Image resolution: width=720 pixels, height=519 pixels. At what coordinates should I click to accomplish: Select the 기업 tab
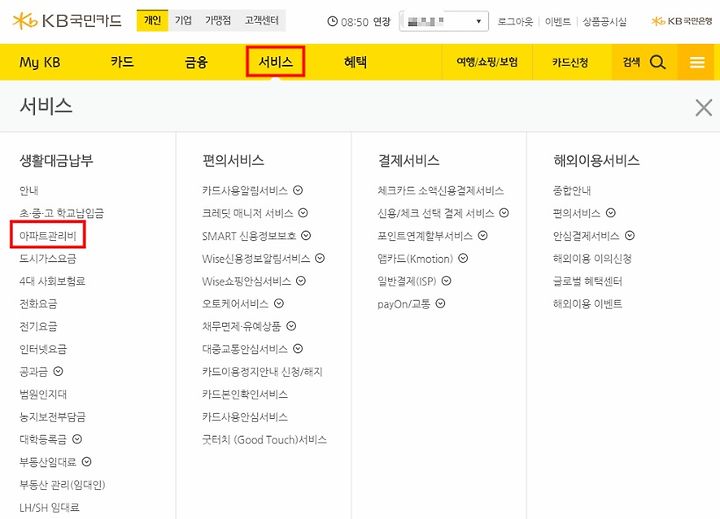click(x=183, y=20)
